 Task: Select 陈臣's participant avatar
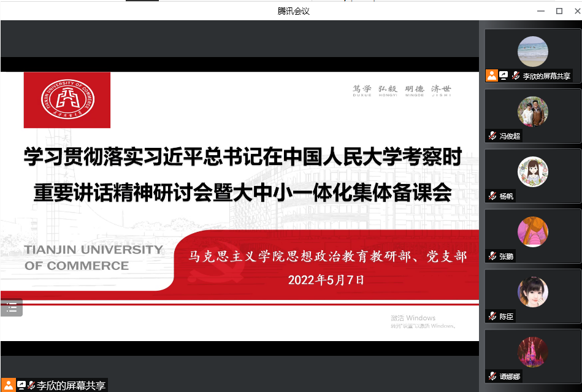pos(532,292)
